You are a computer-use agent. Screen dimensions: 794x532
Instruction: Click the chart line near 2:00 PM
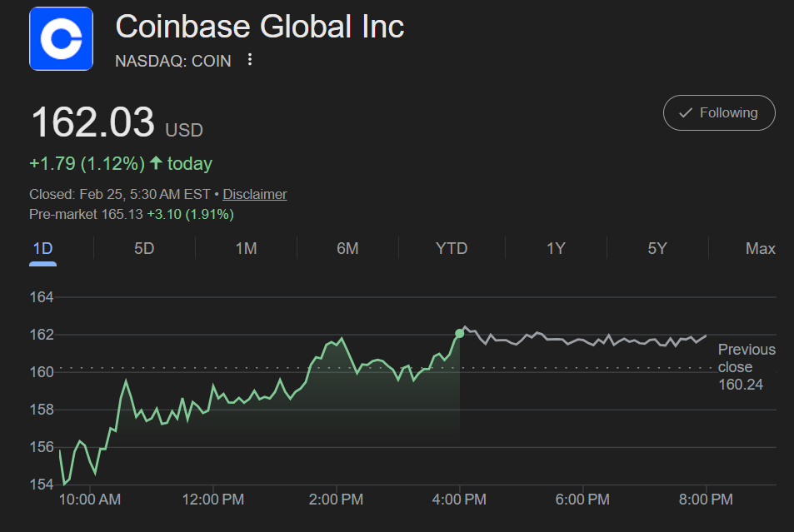click(336, 341)
